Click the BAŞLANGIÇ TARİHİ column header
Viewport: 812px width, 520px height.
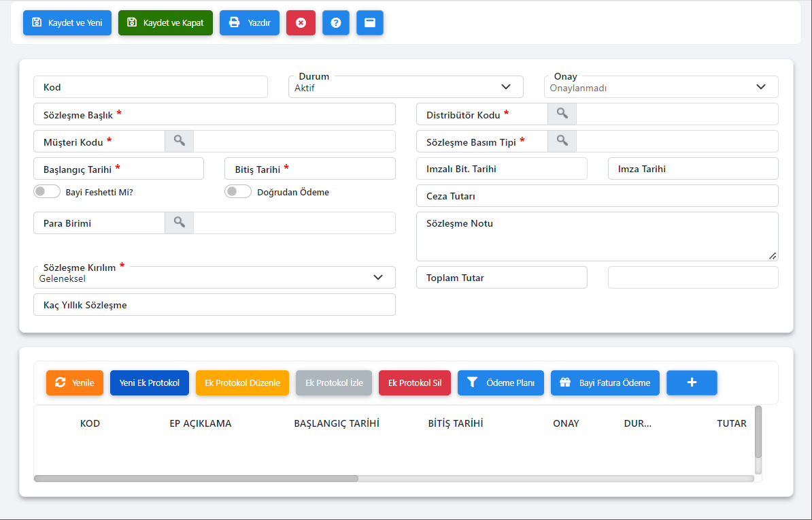tap(336, 423)
